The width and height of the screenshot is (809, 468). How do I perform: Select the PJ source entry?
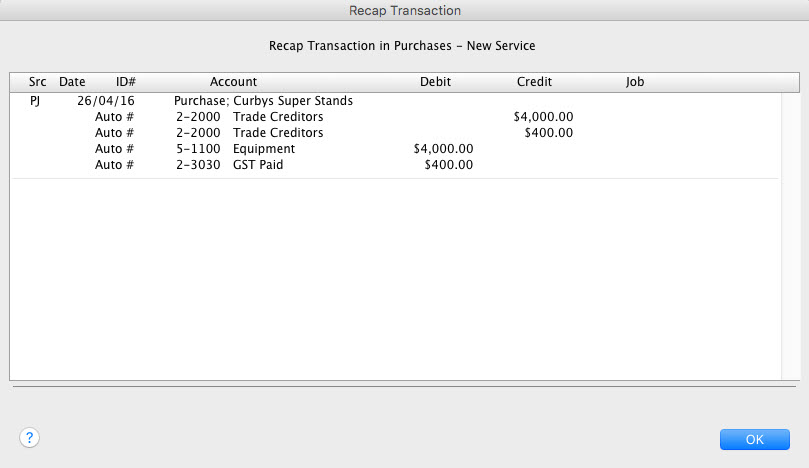(x=35, y=101)
